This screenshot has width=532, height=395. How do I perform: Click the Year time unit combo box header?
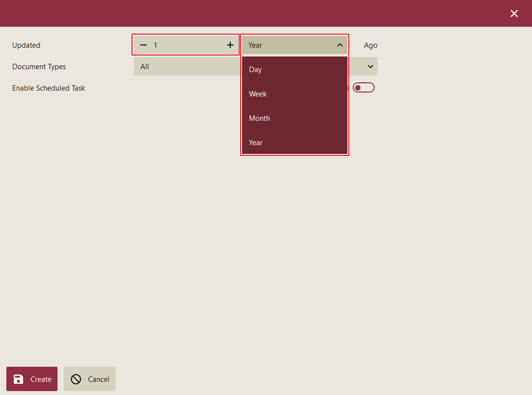[x=287, y=45]
